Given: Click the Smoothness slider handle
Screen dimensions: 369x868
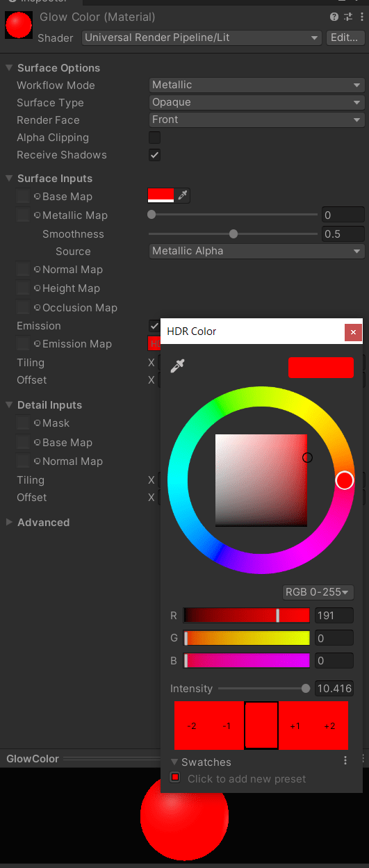Looking at the screenshot, I should pyautogui.click(x=233, y=234).
